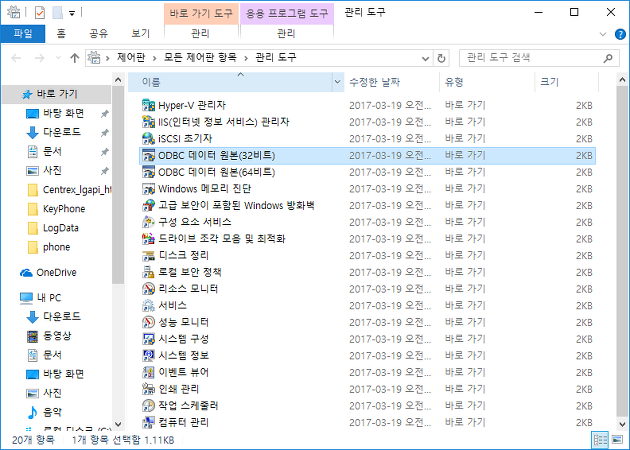
Task: Go up one folder level
Action: [x=75, y=58]
